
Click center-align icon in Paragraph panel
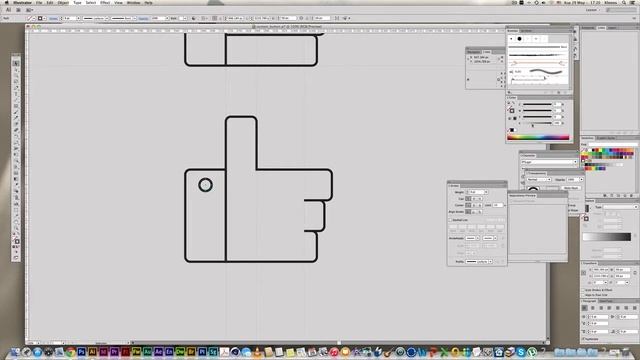593,308
